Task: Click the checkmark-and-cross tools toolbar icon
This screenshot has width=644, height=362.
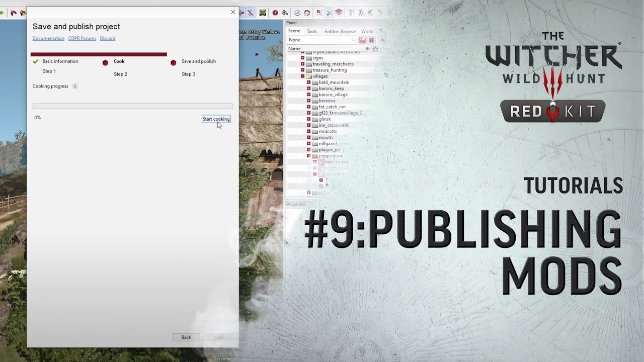Action: (x=329, y=13)
